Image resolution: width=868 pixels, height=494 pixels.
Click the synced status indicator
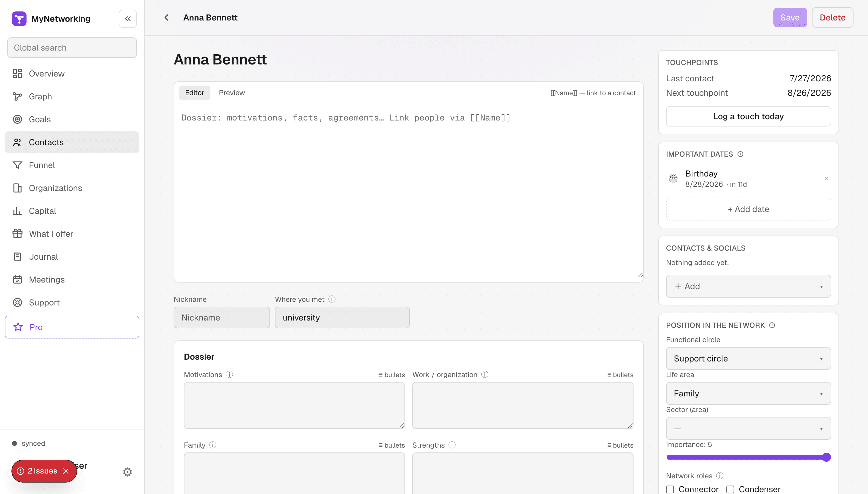click(29, 443)
